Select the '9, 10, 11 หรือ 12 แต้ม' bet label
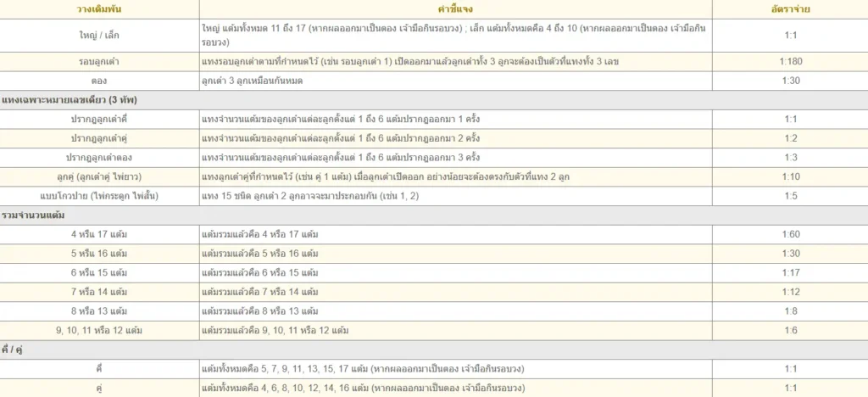 (99, 330)
